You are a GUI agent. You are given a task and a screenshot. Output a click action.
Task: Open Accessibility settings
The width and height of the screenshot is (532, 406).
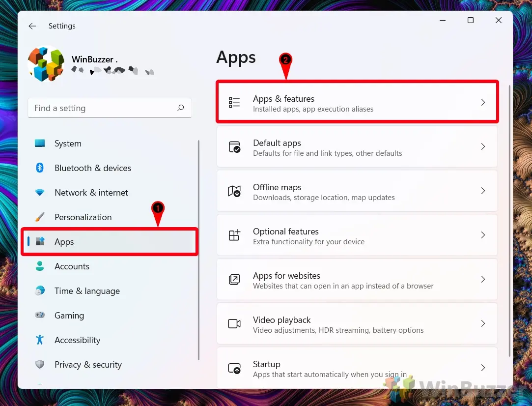pos(109,340)
